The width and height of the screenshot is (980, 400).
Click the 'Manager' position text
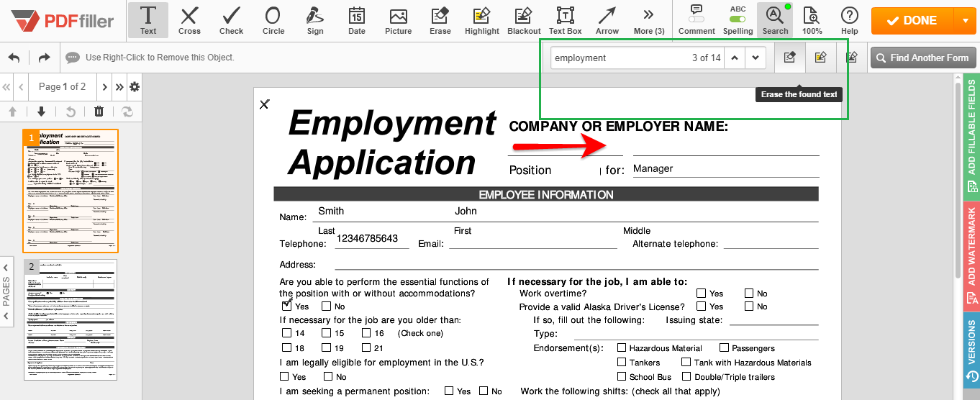653,168
